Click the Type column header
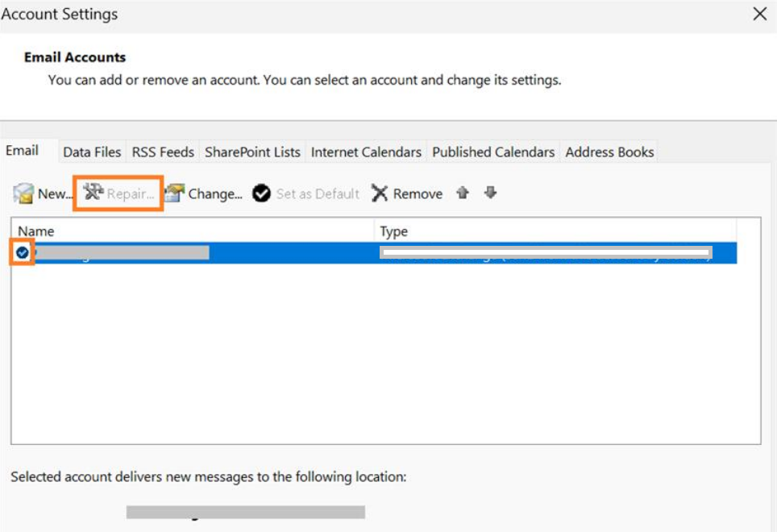The image size is (777, 532). click(x=555, y=231)
